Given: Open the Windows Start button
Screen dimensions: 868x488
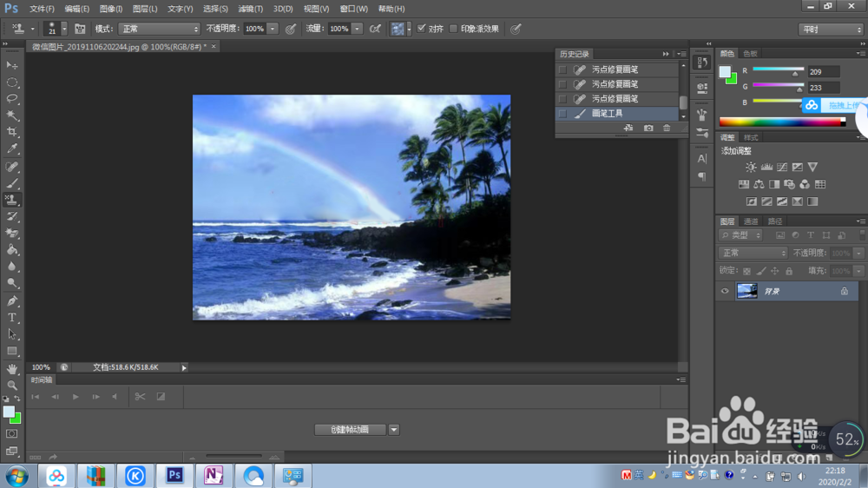Looking at the screenshot, I should point(16,476).
